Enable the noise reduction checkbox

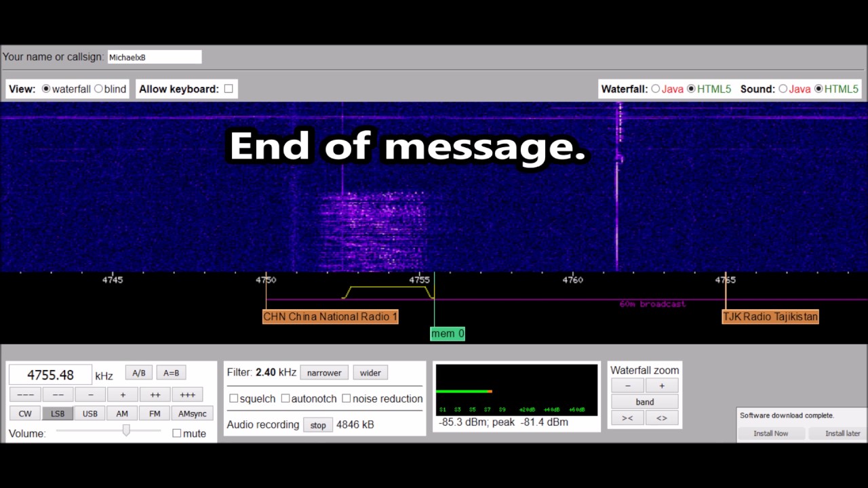point(346,399)
